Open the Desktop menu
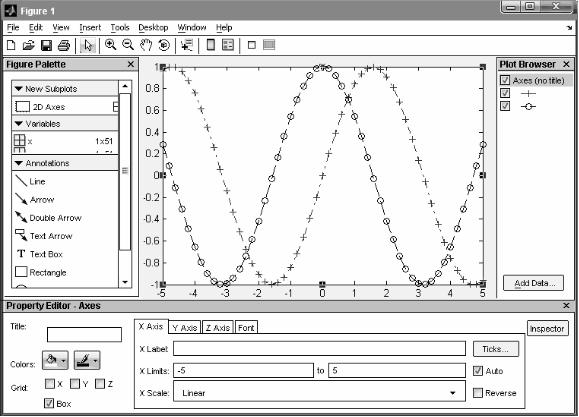Screen dimensions: 579x417 tap(153, 28)
